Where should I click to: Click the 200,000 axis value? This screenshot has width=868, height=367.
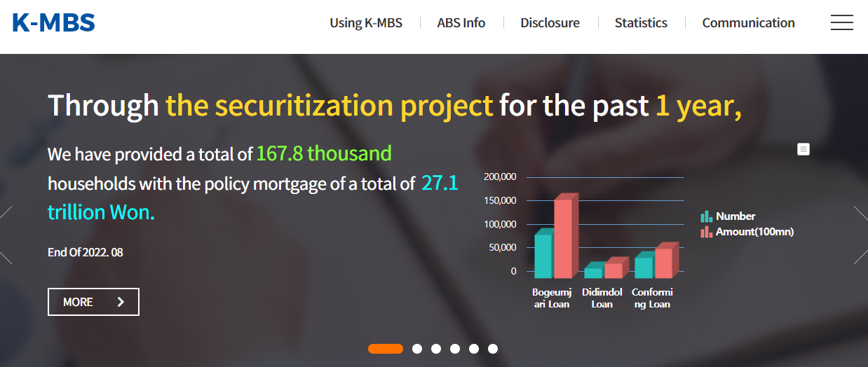tap(500, 177)
